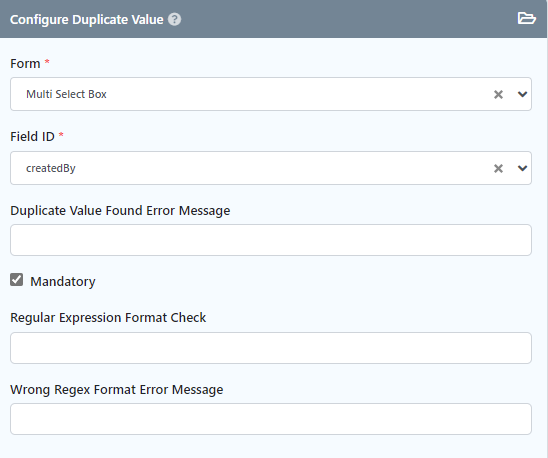Open the Form combo box showing Multi Select Box
The image size is (548, 458).
tap(271, 94)
